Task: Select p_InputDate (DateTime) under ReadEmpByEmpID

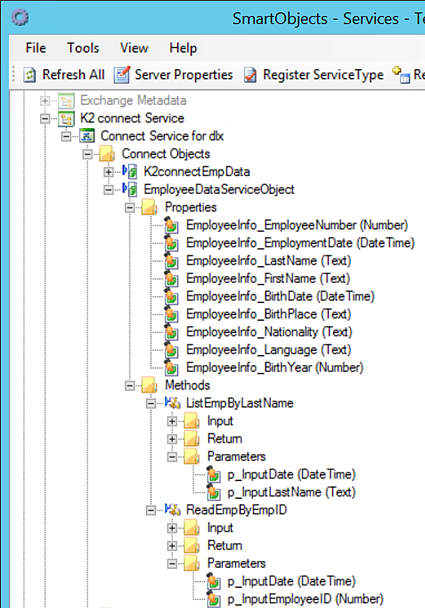Action: click(292, 581)
